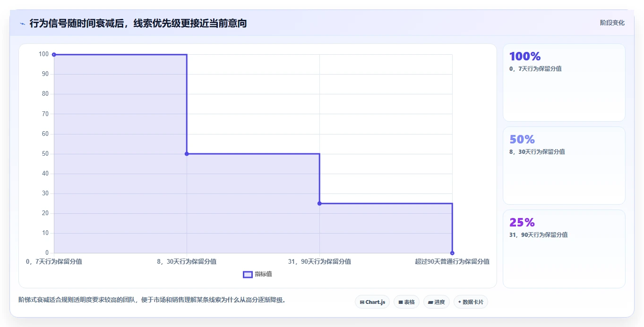The height and width of the screenshot is (327, 644).
Task: Click x-axis label 超过90天普通行为保留分值
Action: tap(452, 261)
